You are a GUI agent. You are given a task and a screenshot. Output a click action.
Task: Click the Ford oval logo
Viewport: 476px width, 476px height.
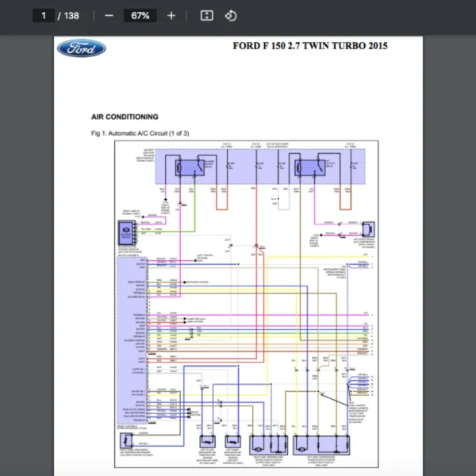point(81,49)
